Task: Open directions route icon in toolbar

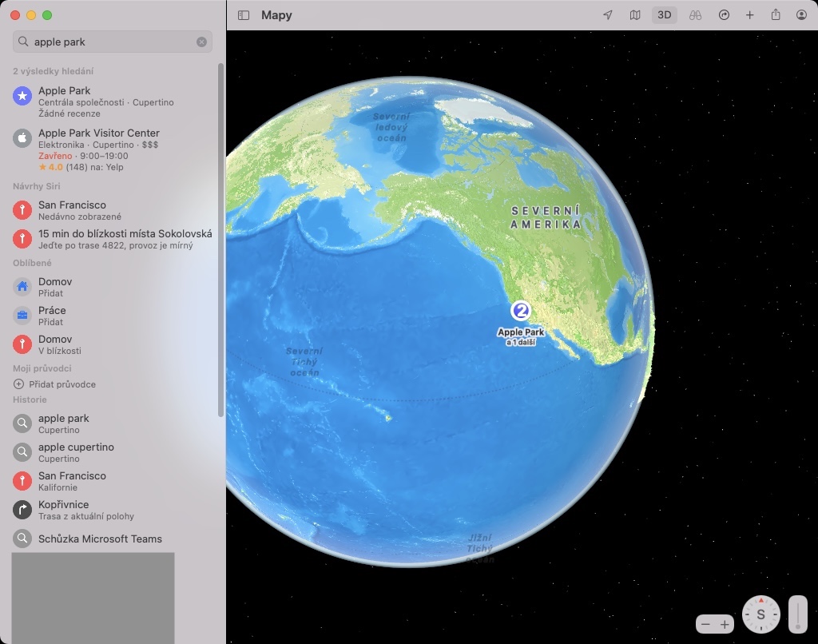Action: click(724, 15)
